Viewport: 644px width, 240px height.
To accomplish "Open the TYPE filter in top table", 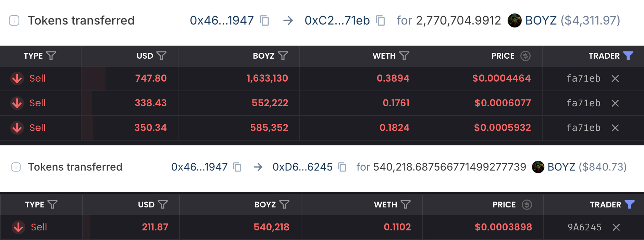I will tap(51, 56).
